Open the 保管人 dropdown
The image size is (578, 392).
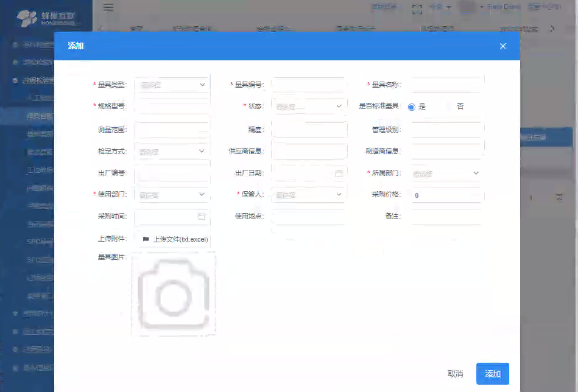point(309,195)
